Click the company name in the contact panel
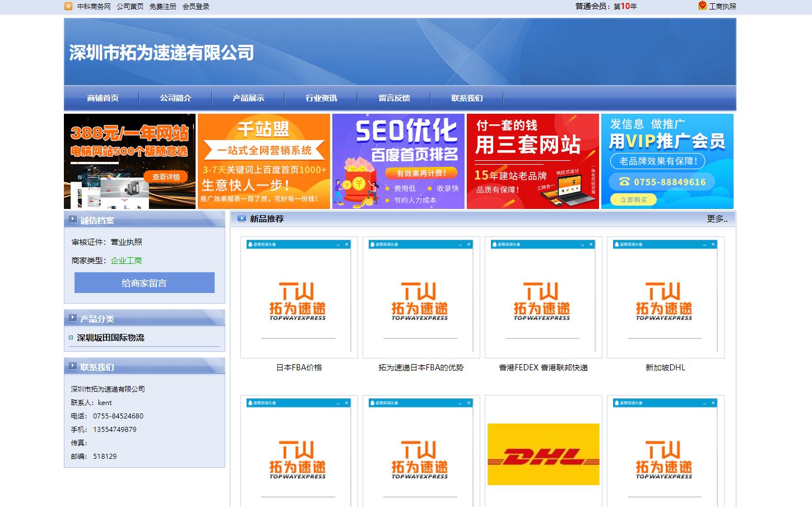Screen dimensions: 812x507 [x=108, y=389]
